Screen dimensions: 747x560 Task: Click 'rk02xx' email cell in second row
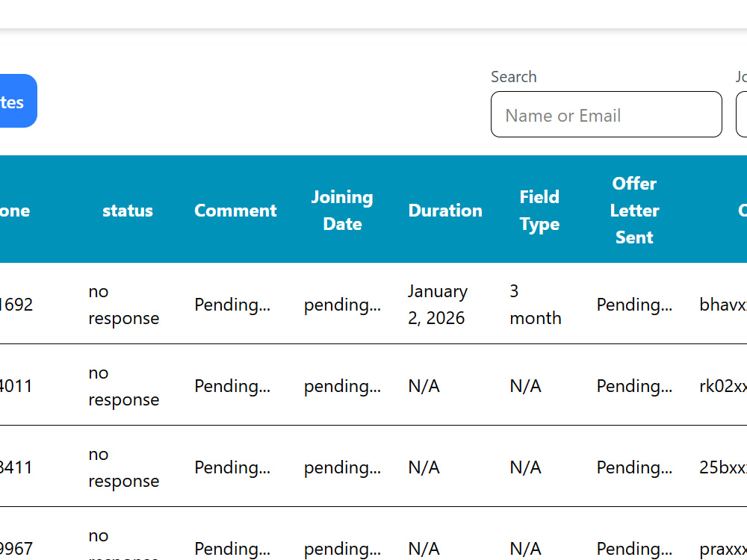coord(722,386)
